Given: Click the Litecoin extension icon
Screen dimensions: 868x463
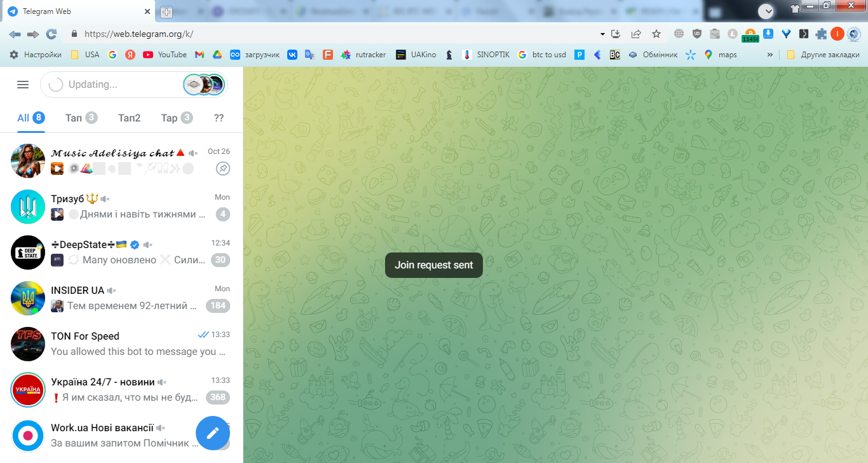Looking at the screenshot, I should point(733,34).
